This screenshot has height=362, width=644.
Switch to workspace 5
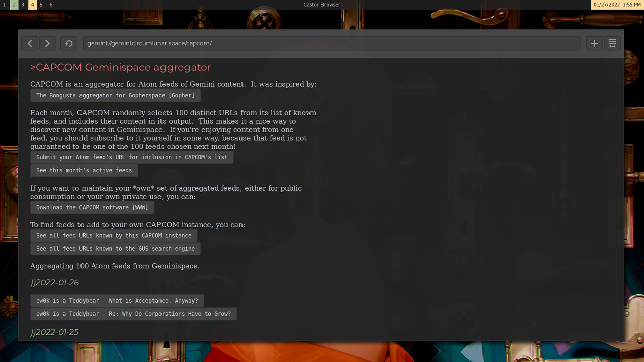pyautogui.click(x=41, y=5)
